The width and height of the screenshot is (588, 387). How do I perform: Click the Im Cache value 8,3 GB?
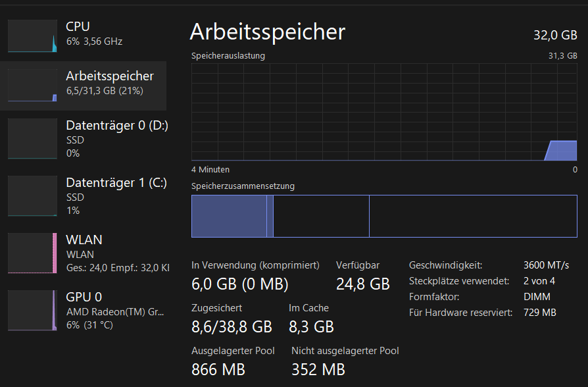pyautogui.click(x=312, y=326)
